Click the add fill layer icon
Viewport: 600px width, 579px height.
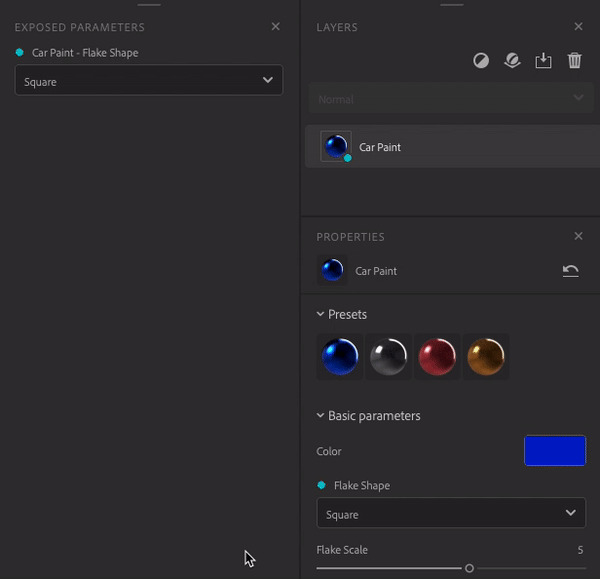tap(512, 60)
